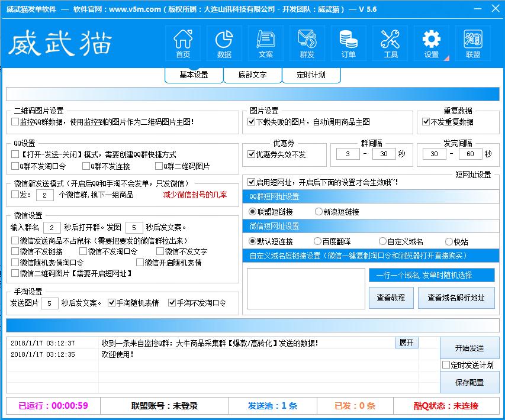Screen dimensions: 505x420
Task: Open the 首页 home icon
Action: pyautogui.click(x=183, y=43)
